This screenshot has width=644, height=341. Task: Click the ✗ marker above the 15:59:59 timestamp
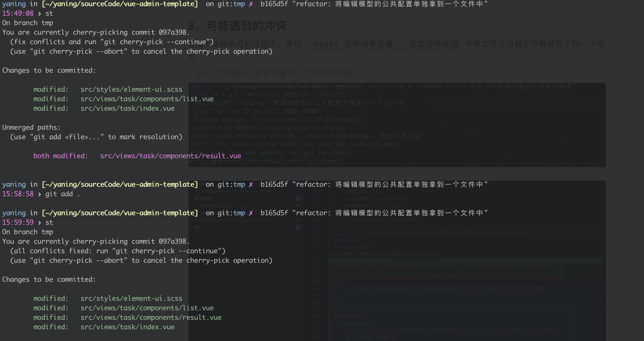click(251, 213)
